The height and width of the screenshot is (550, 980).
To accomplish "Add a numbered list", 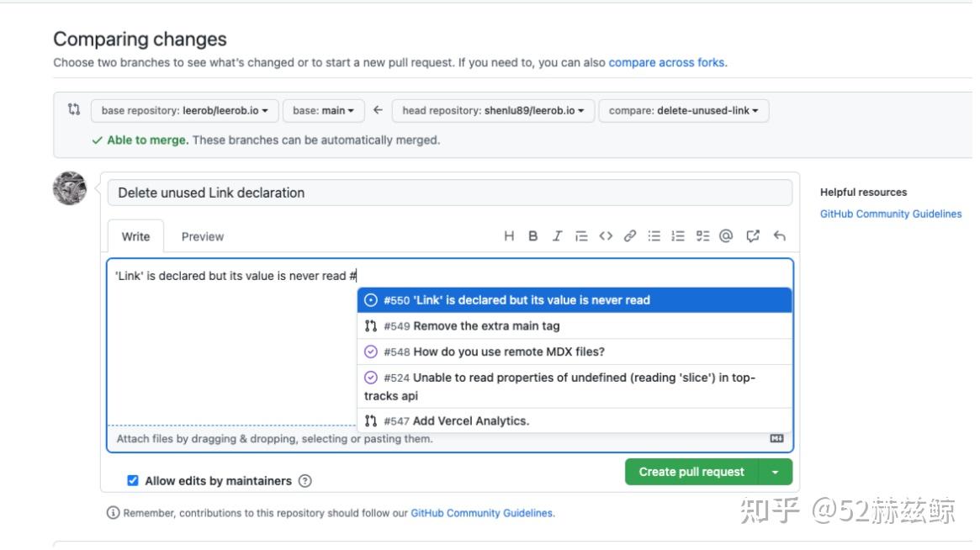I will tap(678, 236).
